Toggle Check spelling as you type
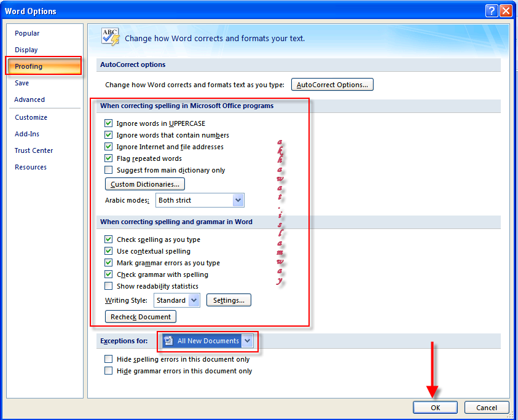 (x=108, y=239)
